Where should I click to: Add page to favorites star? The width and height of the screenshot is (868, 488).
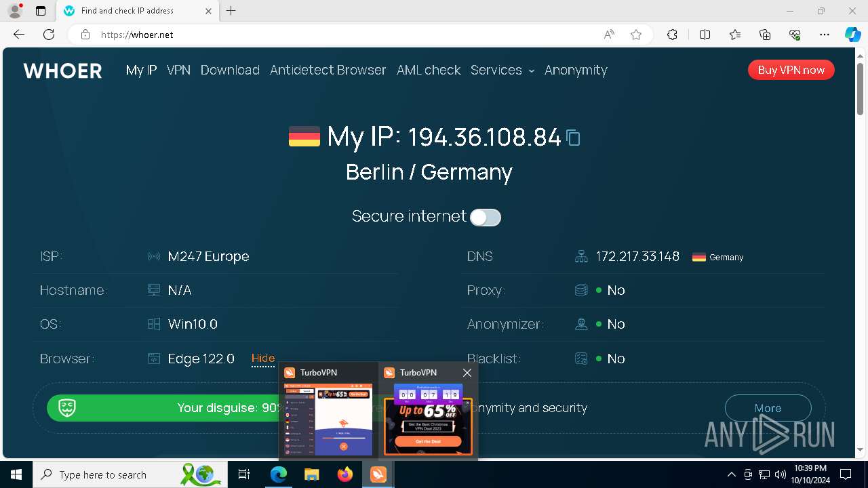point(636,35)
